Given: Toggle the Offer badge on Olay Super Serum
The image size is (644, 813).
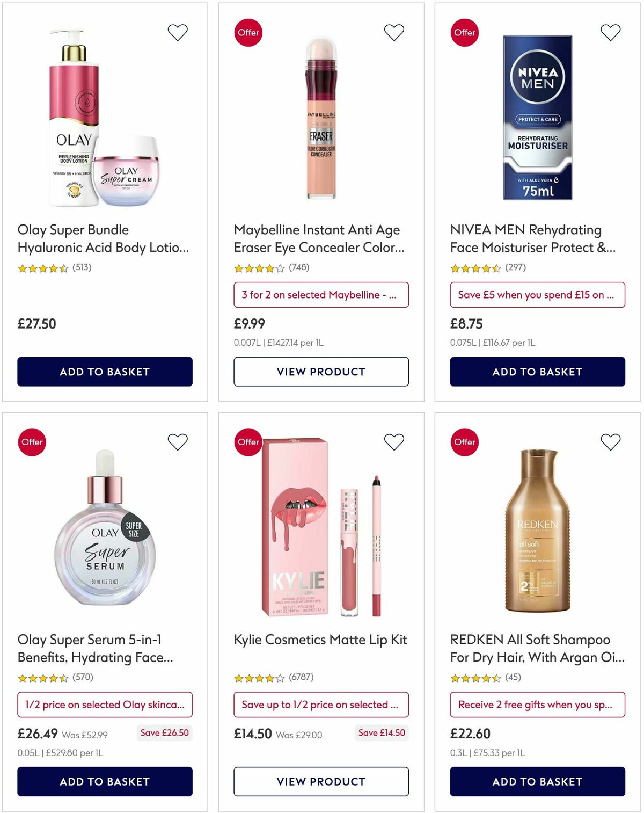Looking at the screenshot, I should point(32,441).
